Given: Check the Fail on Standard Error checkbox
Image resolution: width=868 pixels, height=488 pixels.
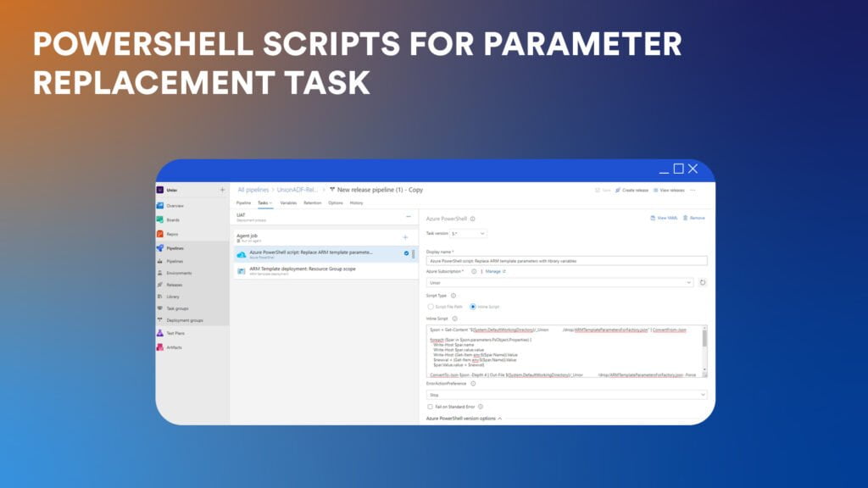Looking at the screenshot, I should (429, 406).
